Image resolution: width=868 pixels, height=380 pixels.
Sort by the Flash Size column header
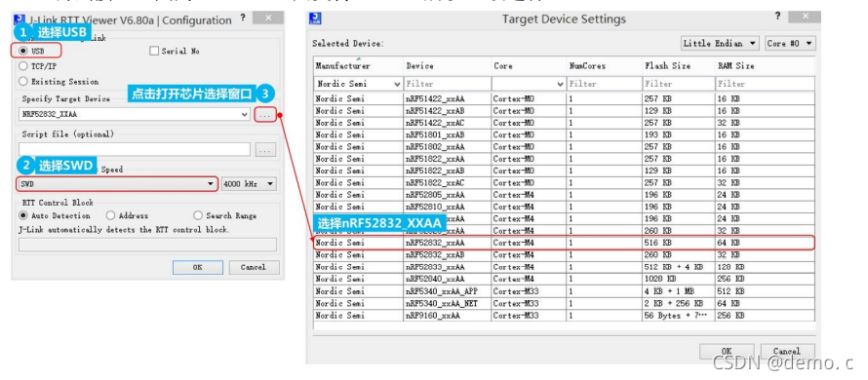[678, 66]
